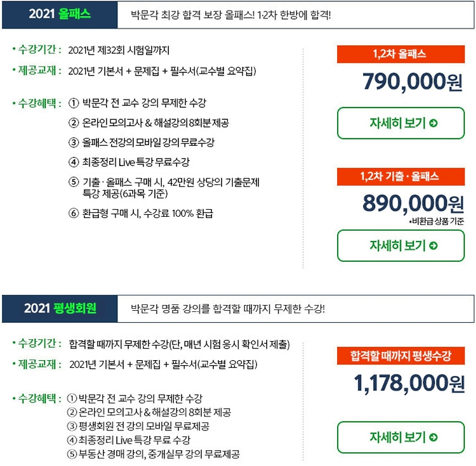The height and width of the screenshot is (466, 476).
Task: Click the 2021 올패스 header banner
Action: [60, 15]
